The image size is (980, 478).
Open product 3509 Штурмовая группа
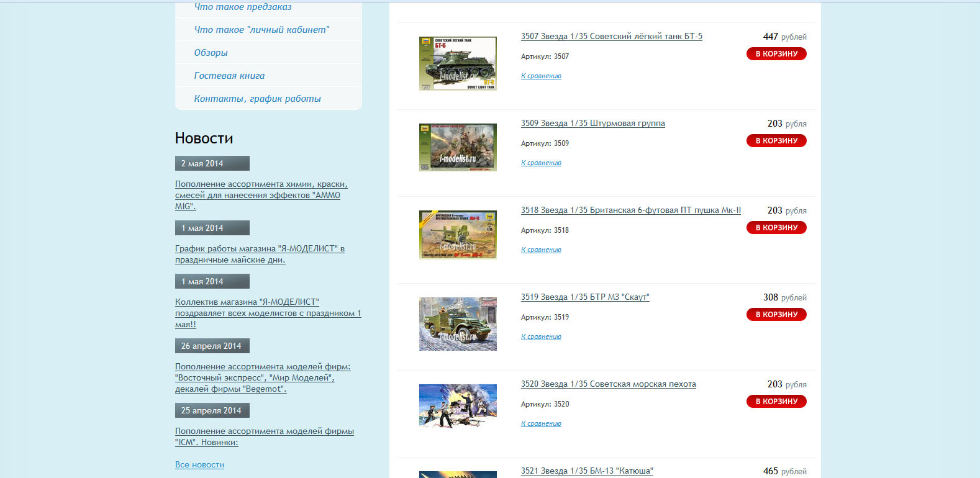pyautogui.click(x=593, y=124)
